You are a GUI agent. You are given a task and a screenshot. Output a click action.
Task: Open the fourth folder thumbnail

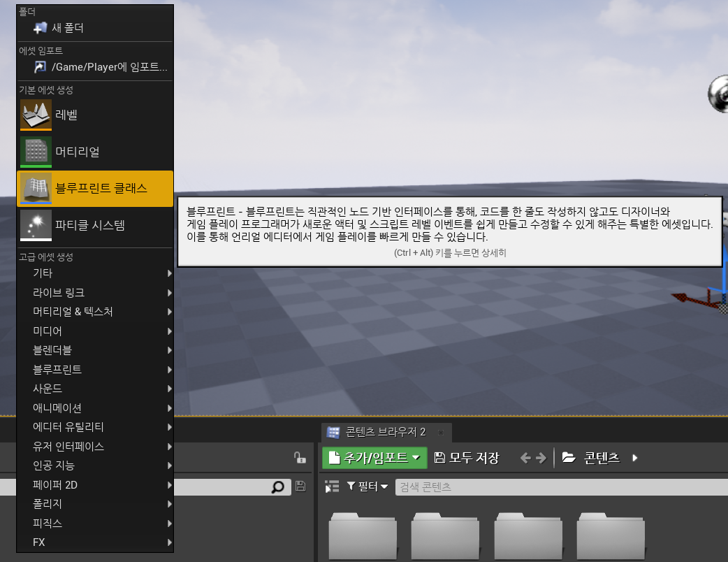coord(611,536)
